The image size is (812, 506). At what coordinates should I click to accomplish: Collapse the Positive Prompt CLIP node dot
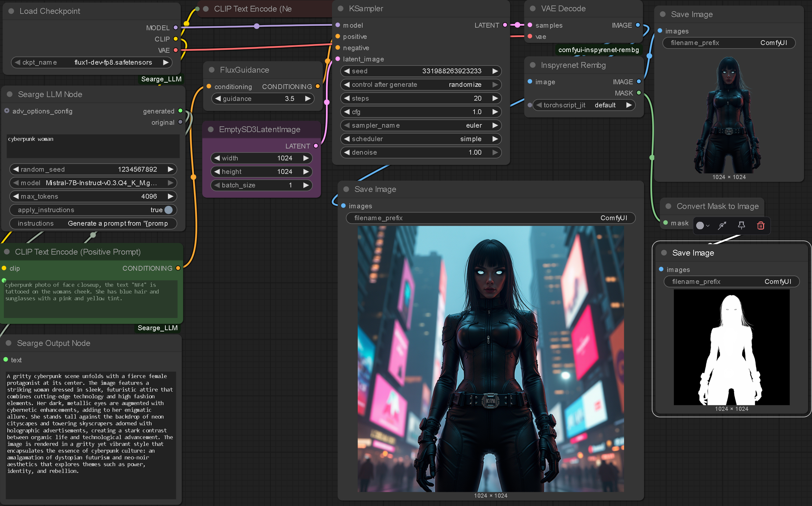tap(7, 251)
